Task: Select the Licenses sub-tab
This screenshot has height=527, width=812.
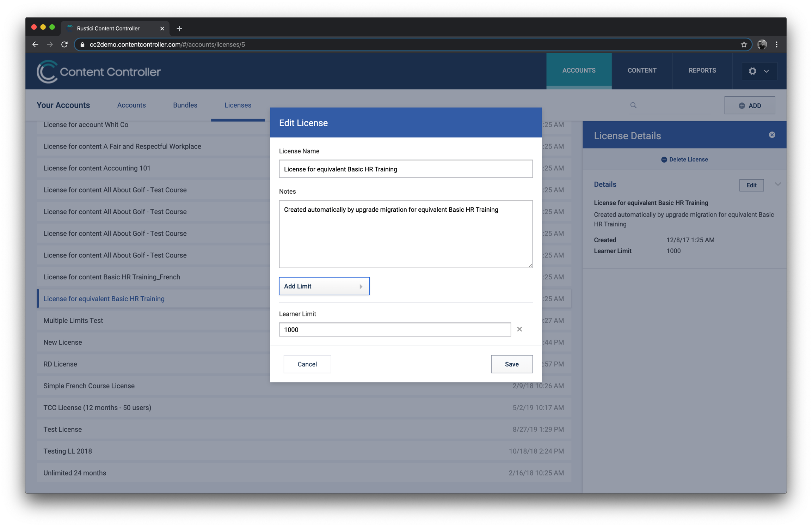Action: click(x=238, y=105)
